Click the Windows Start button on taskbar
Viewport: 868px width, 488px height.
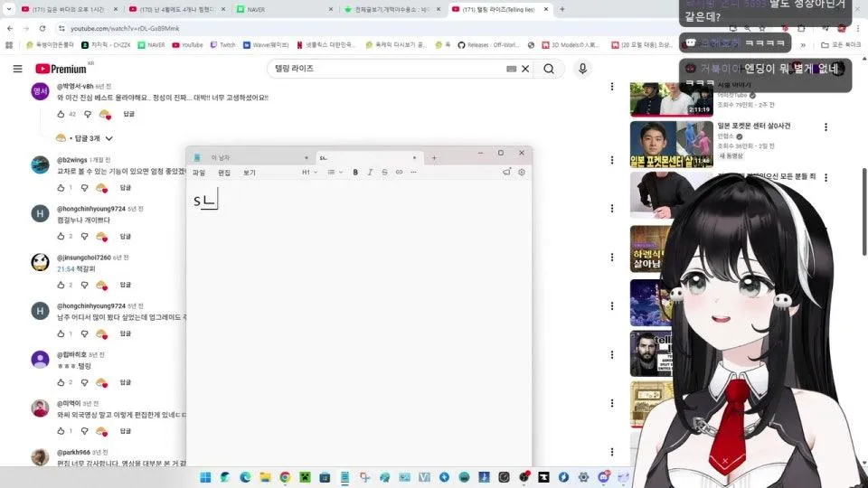click(x=205, y=477)
